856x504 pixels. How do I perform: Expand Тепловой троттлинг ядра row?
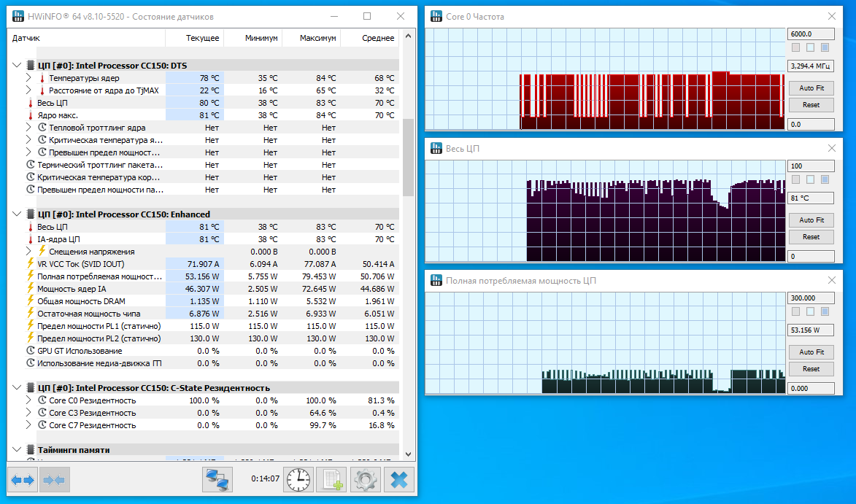pyautogui.click(x=28, y=127)
